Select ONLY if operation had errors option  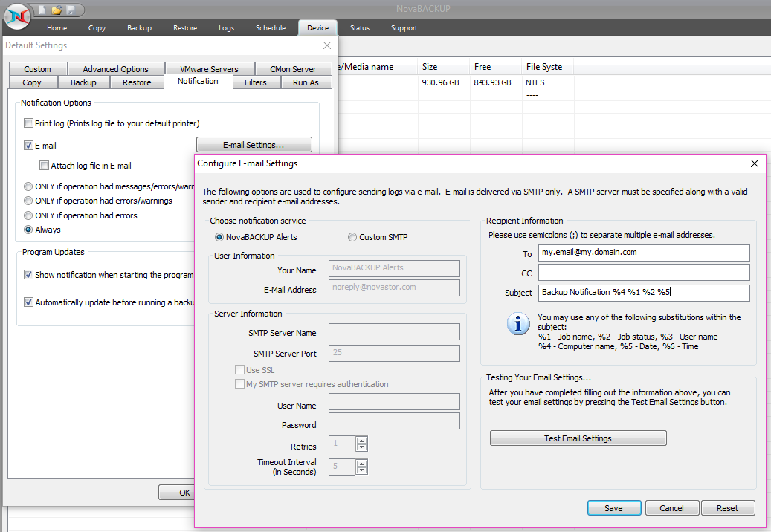click(28, 215)
